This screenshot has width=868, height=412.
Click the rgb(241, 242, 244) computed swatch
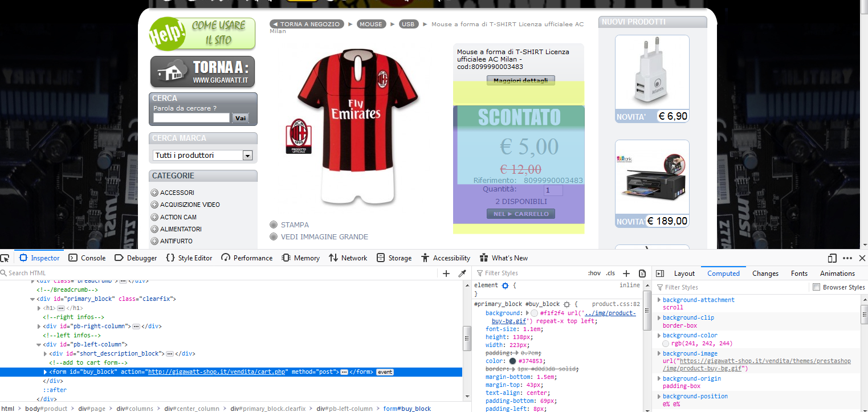click(666, 344)
